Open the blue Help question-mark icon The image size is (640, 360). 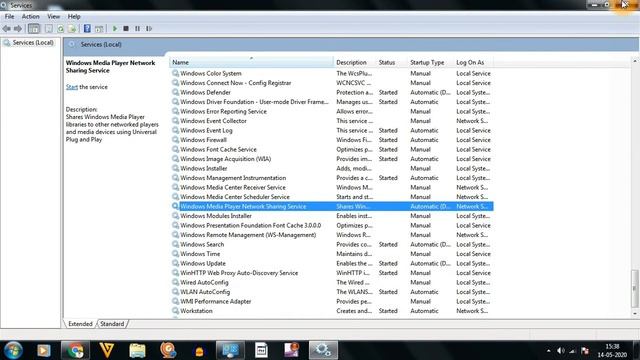[87, 29]
